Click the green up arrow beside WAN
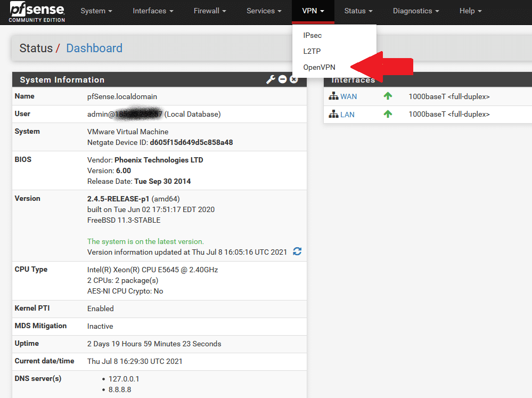 [388, 96]
